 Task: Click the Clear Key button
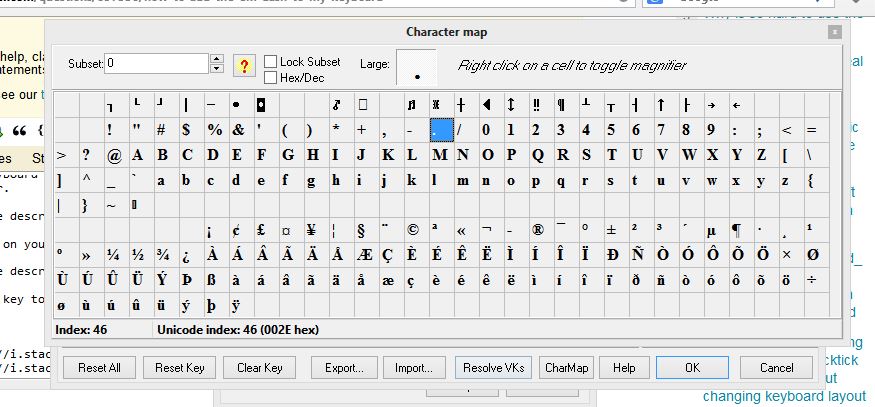260,368
